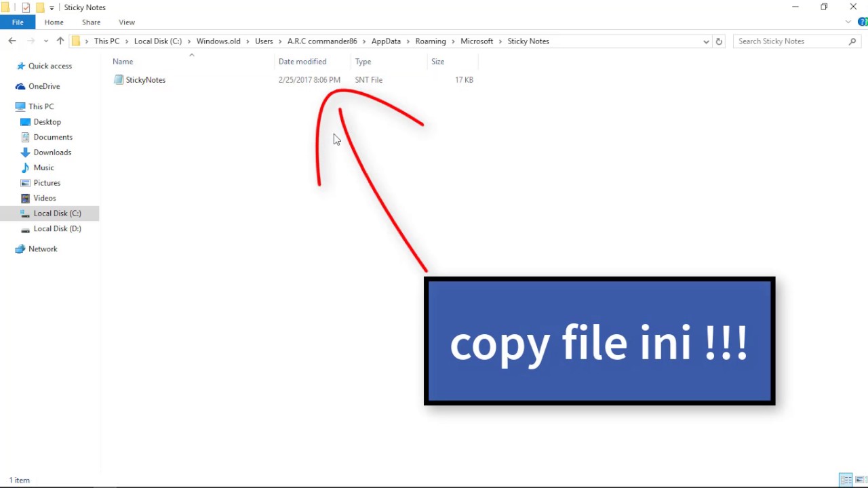The height and width of the screenshot is (488, 868).
Task: Open Customize Quick Access Toolbar dropdown
Action: click(52, 8)
